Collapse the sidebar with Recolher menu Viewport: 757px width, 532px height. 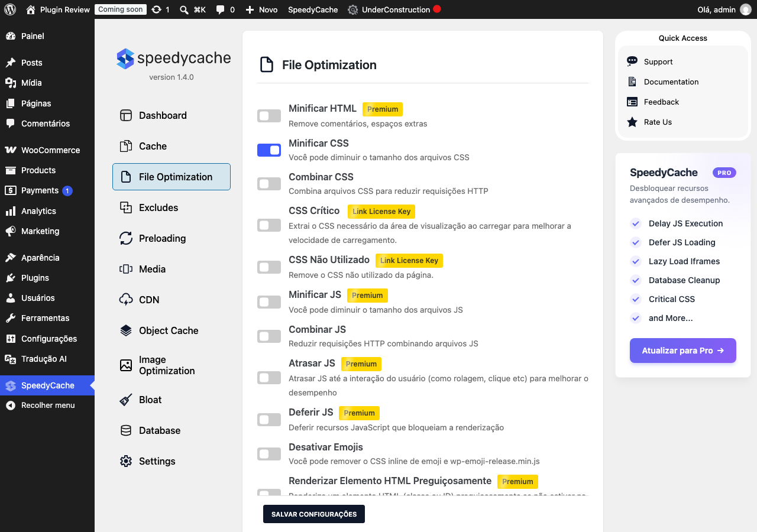[47, 406]
